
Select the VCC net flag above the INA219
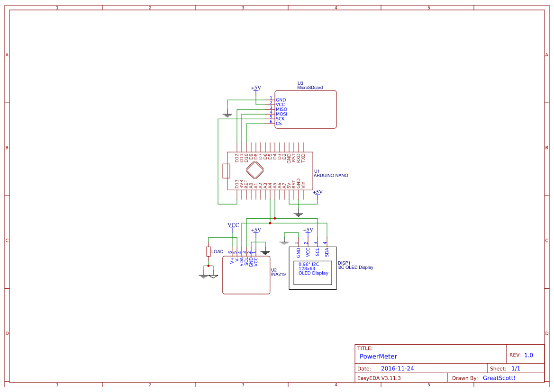(233, 225)
